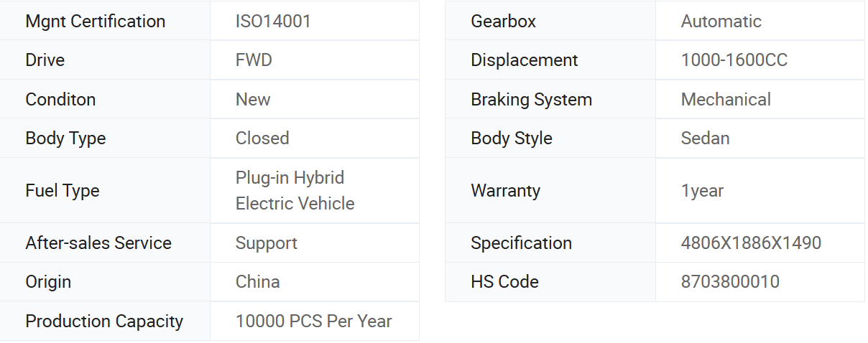Click the Braking System Mechanical value
The height and width of the screenshot is (343, 868).
click(726, 99)
